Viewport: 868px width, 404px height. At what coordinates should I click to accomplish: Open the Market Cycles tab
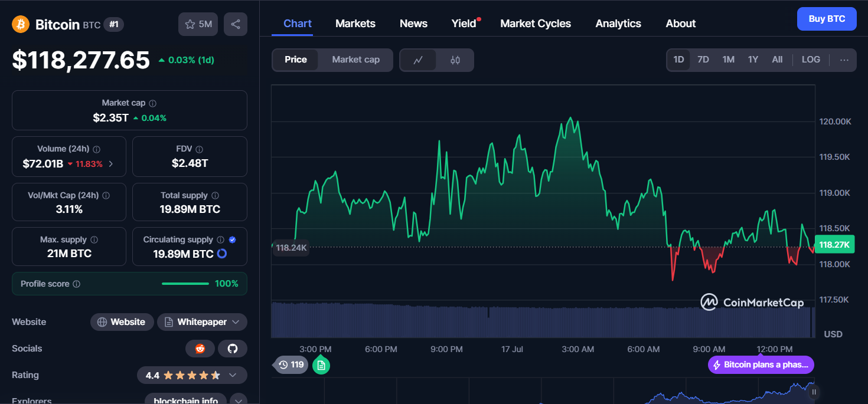coord(536,24)
